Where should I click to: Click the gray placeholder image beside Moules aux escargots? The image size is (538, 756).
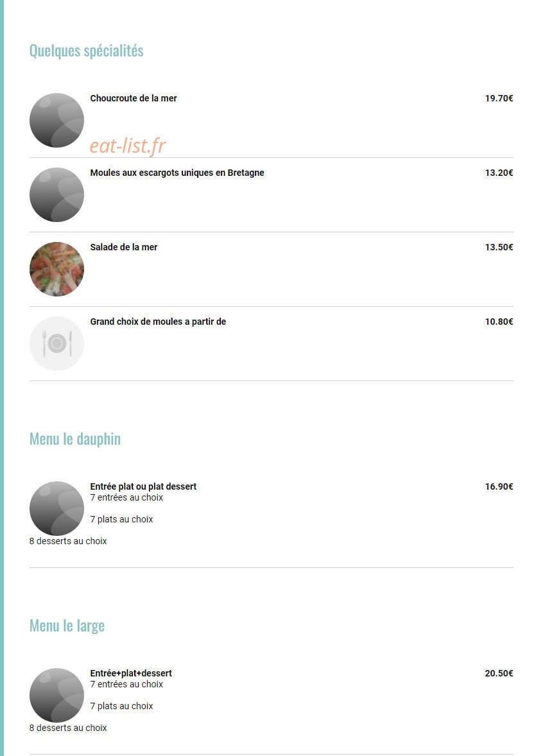pos(56,195)
